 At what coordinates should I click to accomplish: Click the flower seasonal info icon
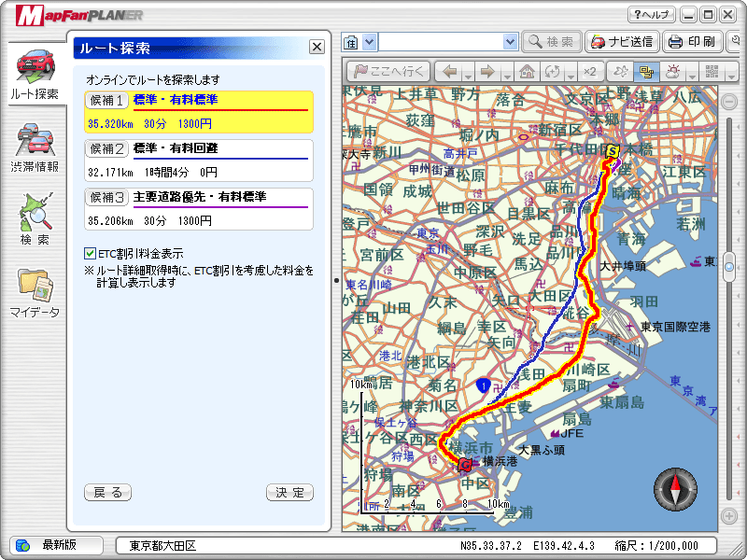tap(621, 72)
